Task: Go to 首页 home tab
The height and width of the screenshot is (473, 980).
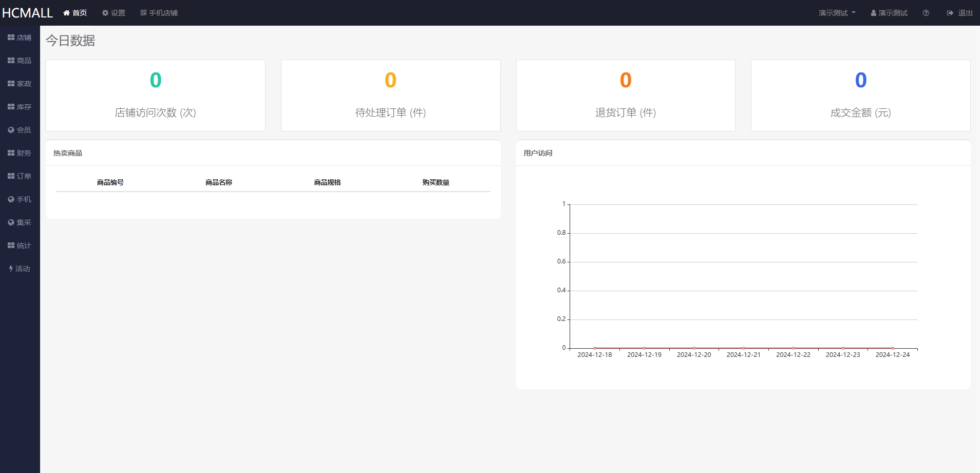Action: coord(75,13)
